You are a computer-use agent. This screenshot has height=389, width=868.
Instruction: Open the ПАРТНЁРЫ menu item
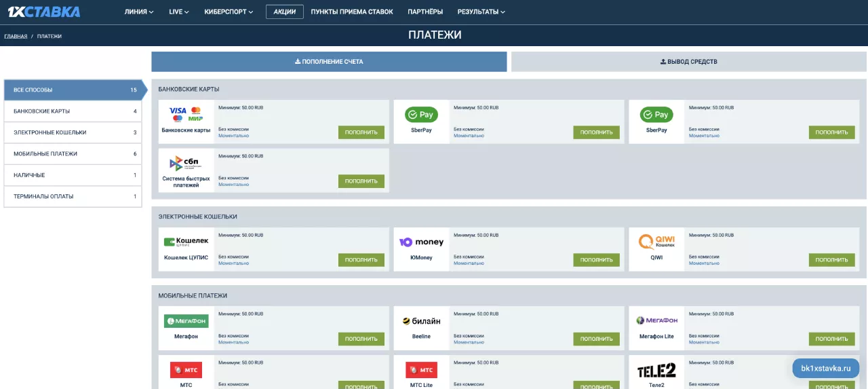click(x=425, y=12)
